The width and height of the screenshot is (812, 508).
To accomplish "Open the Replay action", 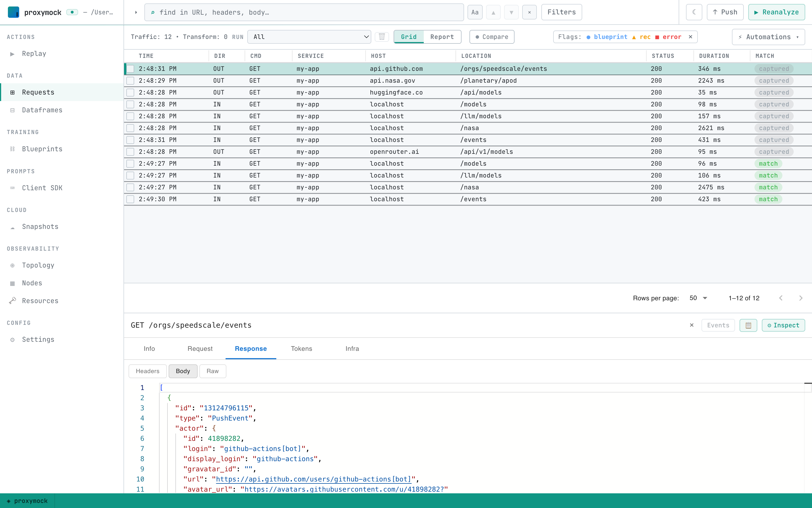I will (x=62, y=54).
